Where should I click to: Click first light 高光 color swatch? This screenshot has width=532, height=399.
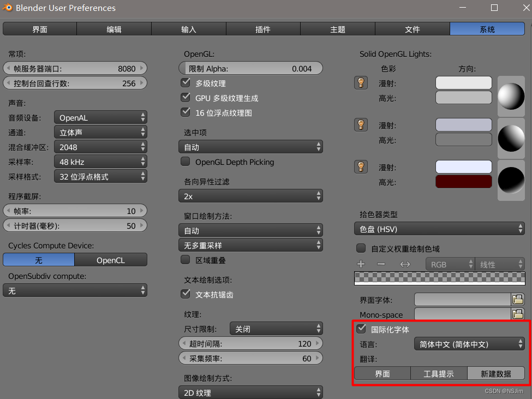[x=463, y=97]
